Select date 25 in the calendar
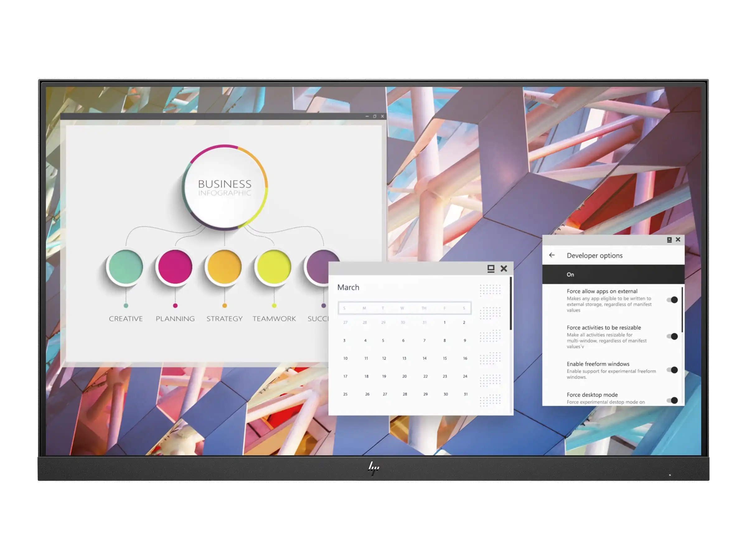Viewport: 747px width, 560px height. [345, 394]
